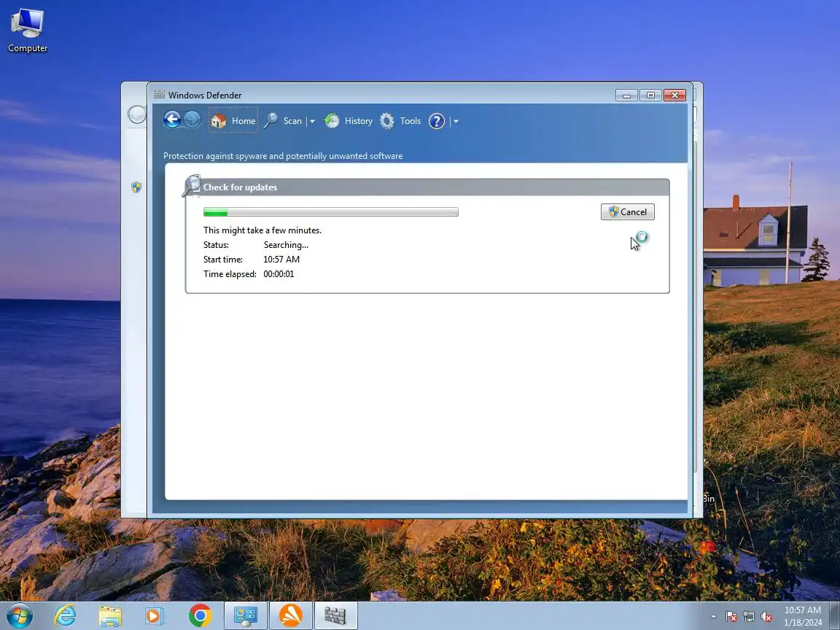Click "This might take a few minutes." text
Viewport: 840px width, 630px height.
tap(262, 230)
